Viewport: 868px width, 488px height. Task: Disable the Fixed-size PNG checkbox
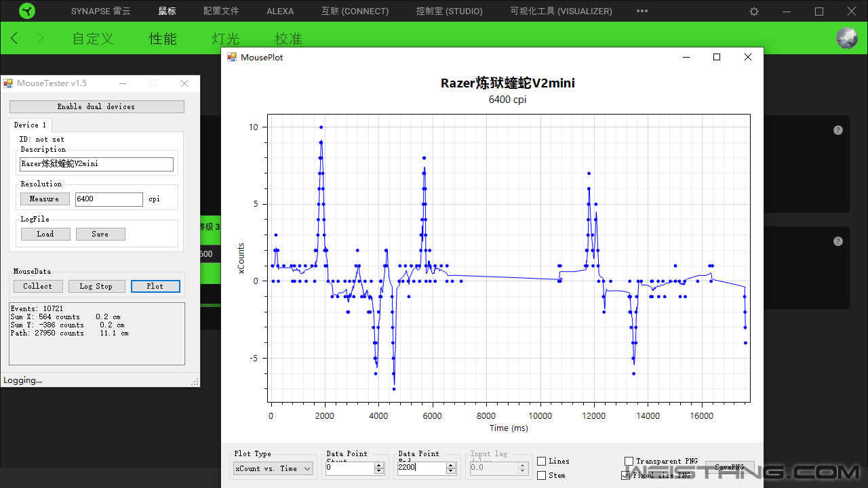[x=625, y=475]
